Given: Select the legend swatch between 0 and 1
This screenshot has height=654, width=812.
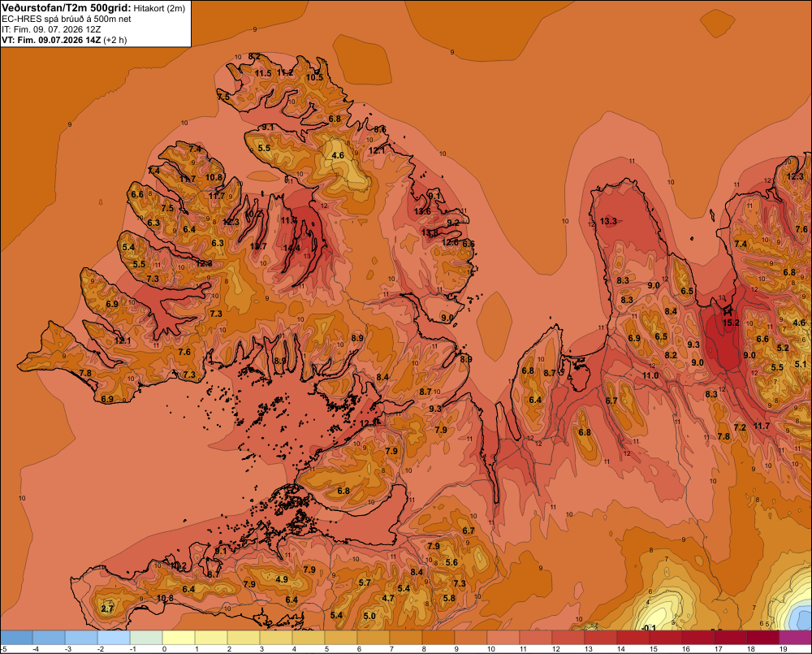Looking at the screenshot, I should pos(179,637).
